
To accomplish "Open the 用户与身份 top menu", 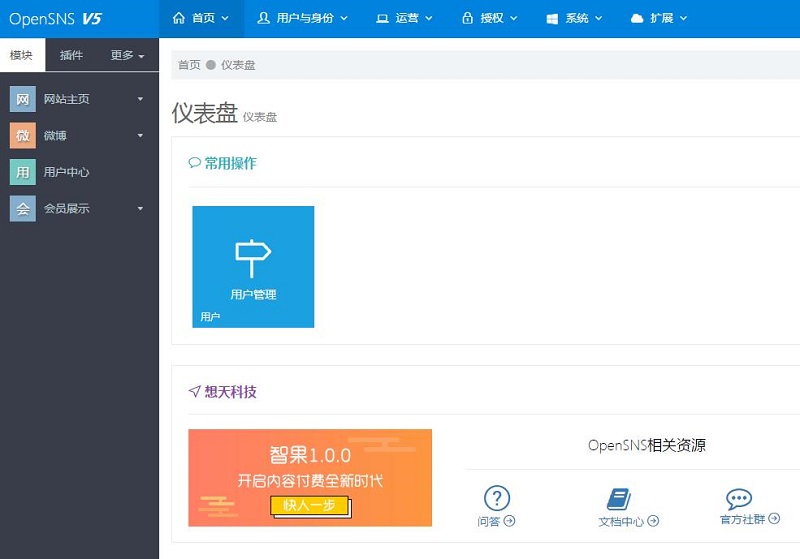I will pyautogui.click(x=302, y=18).
